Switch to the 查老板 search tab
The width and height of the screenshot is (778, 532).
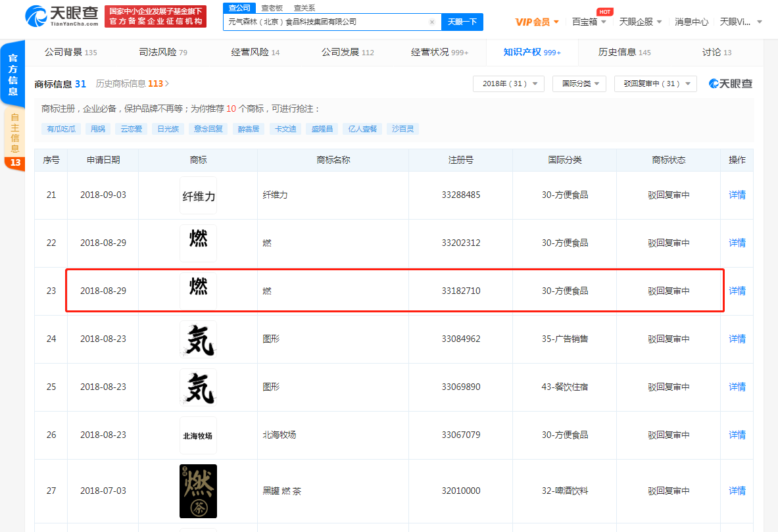(x=272, y=8)
